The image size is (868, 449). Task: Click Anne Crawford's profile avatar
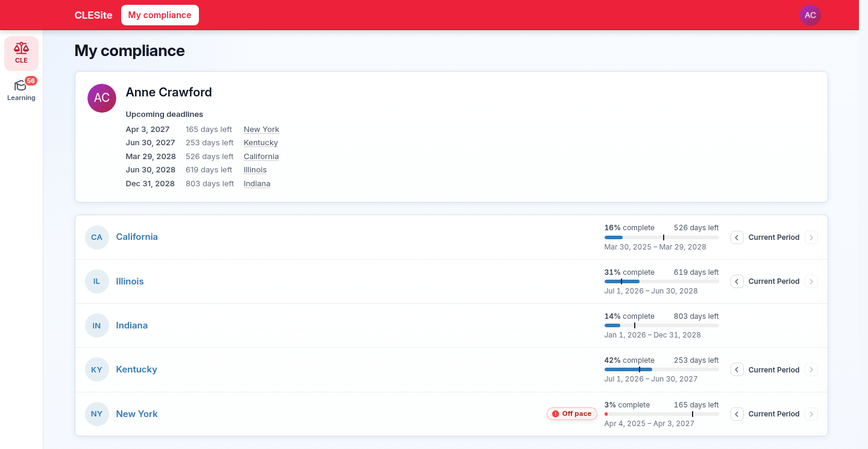coord(102,98)
